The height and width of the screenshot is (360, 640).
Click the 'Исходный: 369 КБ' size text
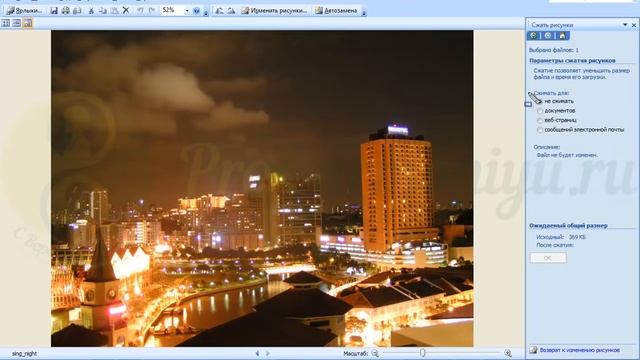click(561, 237)
